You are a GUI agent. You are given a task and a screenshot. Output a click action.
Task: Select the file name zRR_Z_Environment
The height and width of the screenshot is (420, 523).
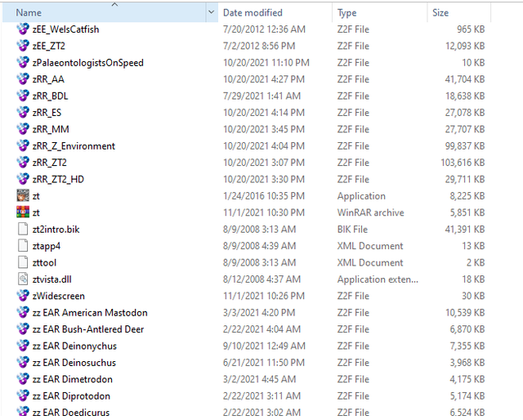(74, 146)
